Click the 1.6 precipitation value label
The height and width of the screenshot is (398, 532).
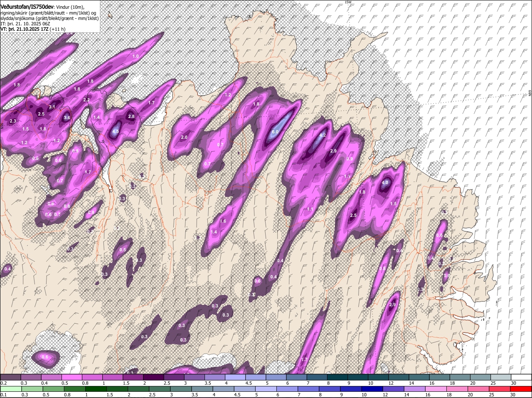[223, 221]
